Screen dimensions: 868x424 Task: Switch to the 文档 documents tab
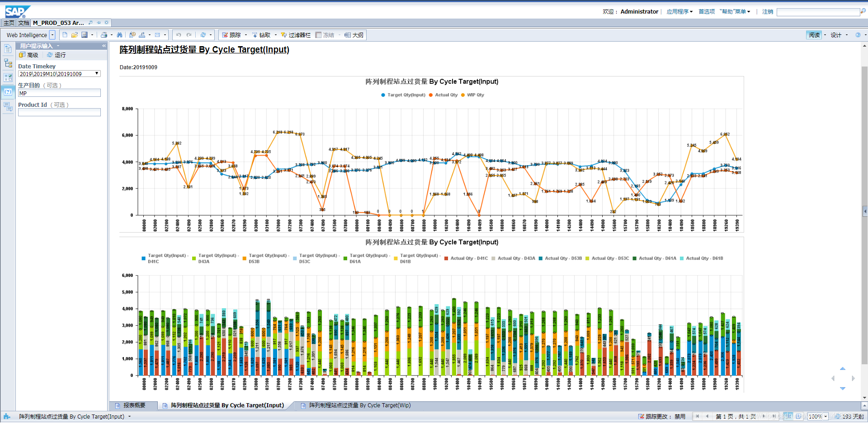click(x=24, y=23)
